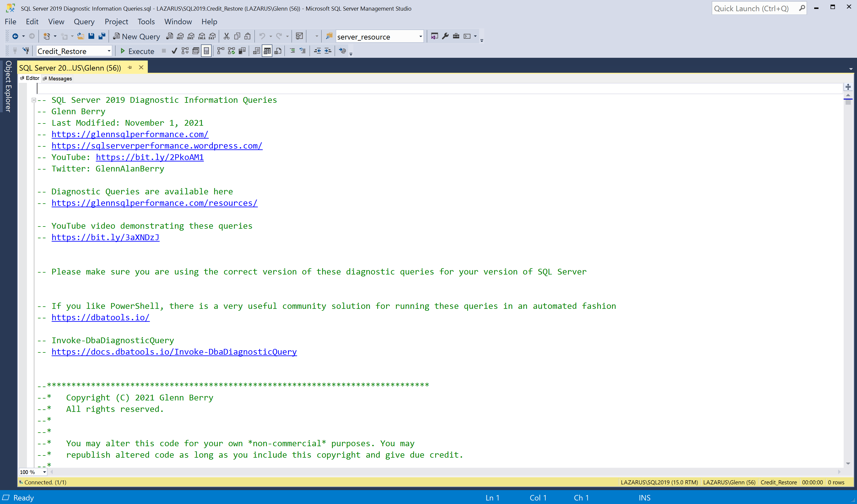The image size is (857, 504).
Task: Comment out the selected lines icon
Action: [292, 51]
